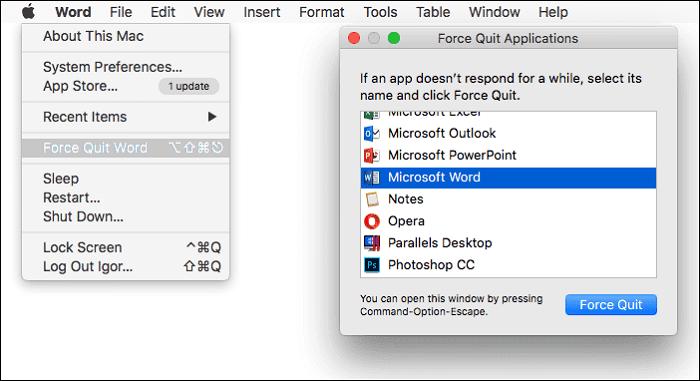
Task: Click the Microsoft Word app icon
Action: [371, 177]
